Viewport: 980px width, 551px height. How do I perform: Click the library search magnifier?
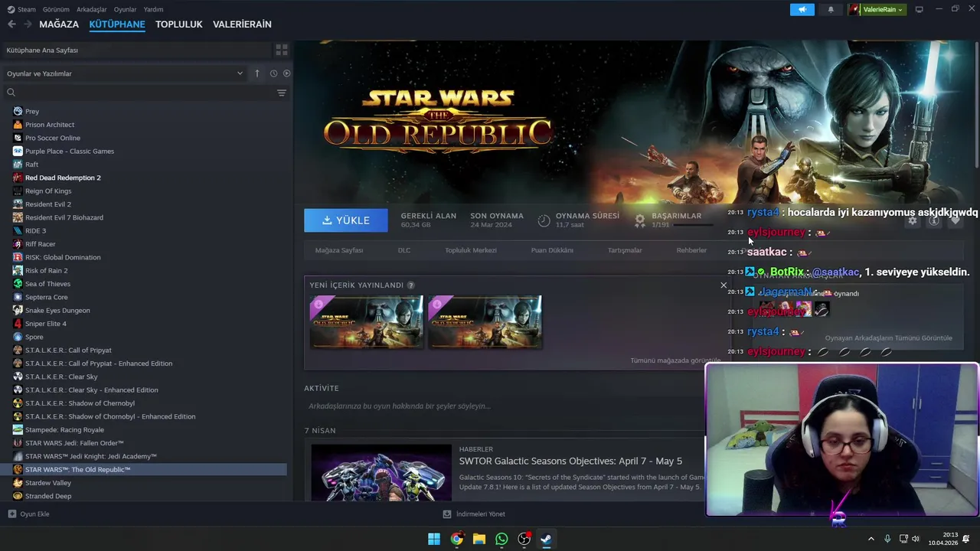point(11,93)
